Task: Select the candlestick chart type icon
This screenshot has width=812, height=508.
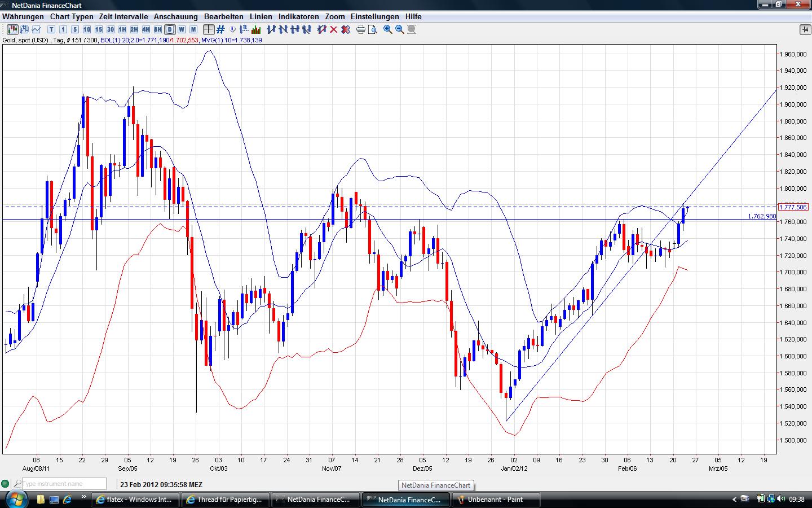Action: (x=12, y=29)
